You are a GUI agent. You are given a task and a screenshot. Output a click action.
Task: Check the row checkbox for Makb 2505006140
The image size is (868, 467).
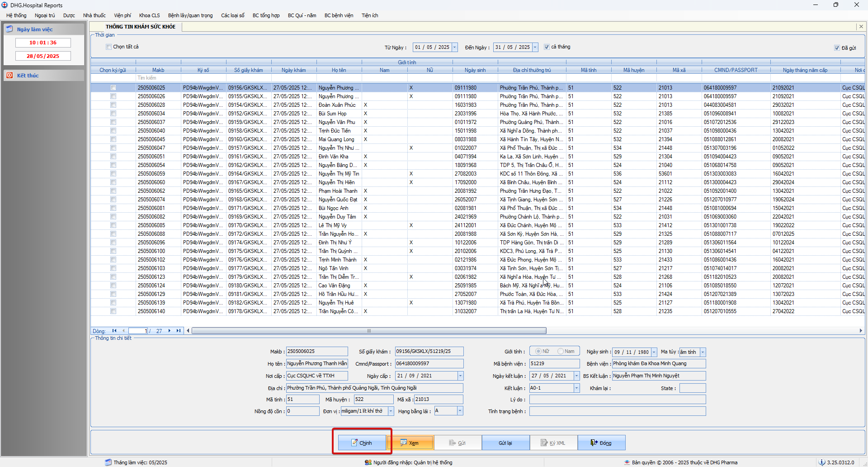113,311
